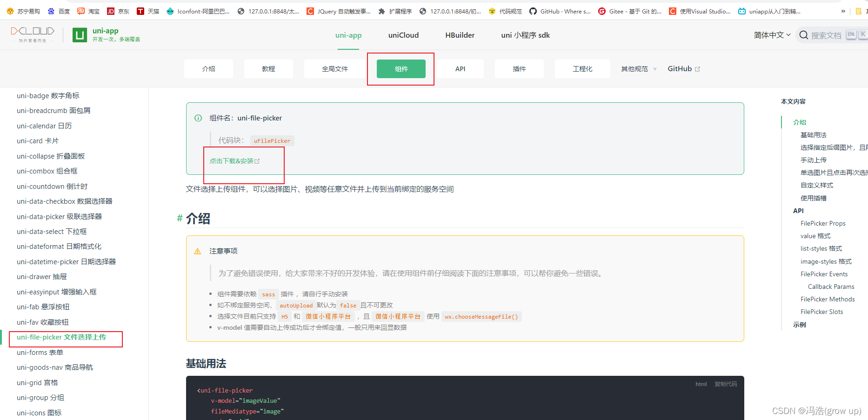Screen dimensions: 868x420
Task: Copy code with 复制代码 button
Action: point(726,384)
